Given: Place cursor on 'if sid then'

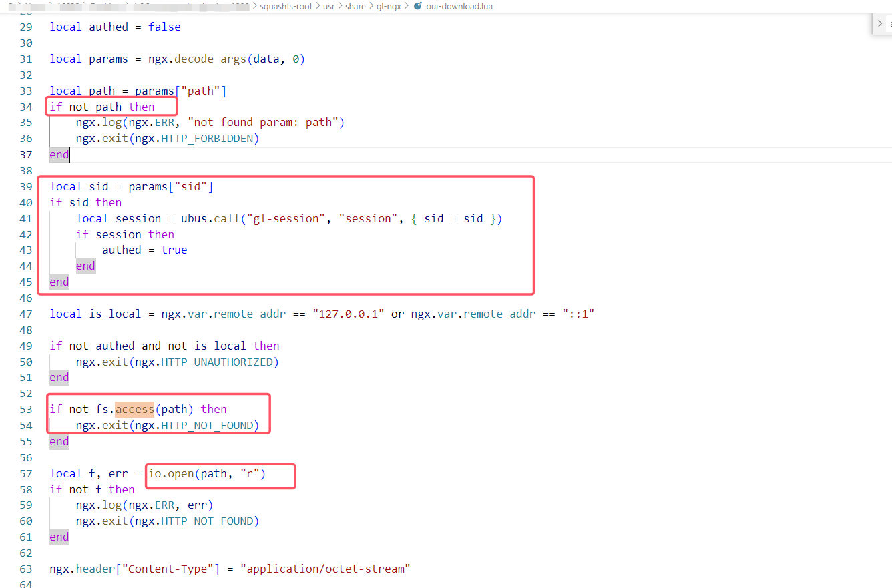Looking at the screenshot, I should coord(86,202).
